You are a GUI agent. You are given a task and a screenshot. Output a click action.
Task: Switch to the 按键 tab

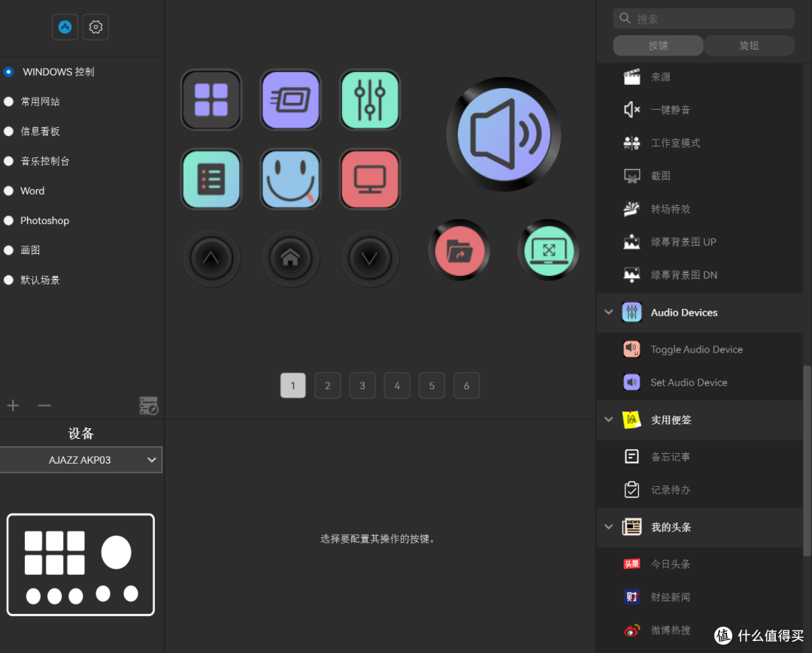coord(658,46)
